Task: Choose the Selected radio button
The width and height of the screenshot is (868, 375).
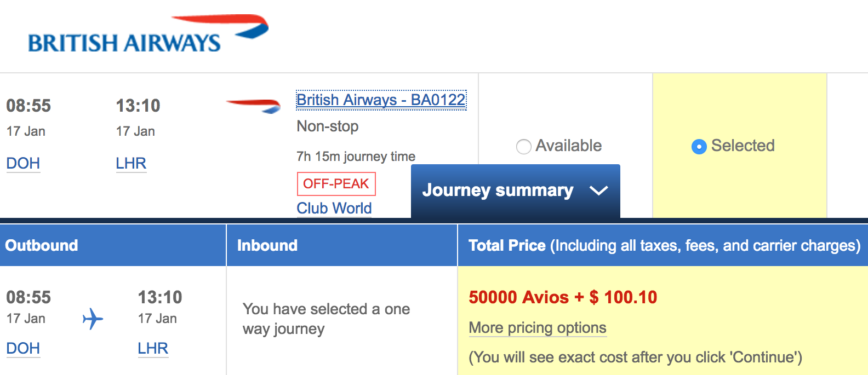Action: pyautogui.click(x=699, y=146)
